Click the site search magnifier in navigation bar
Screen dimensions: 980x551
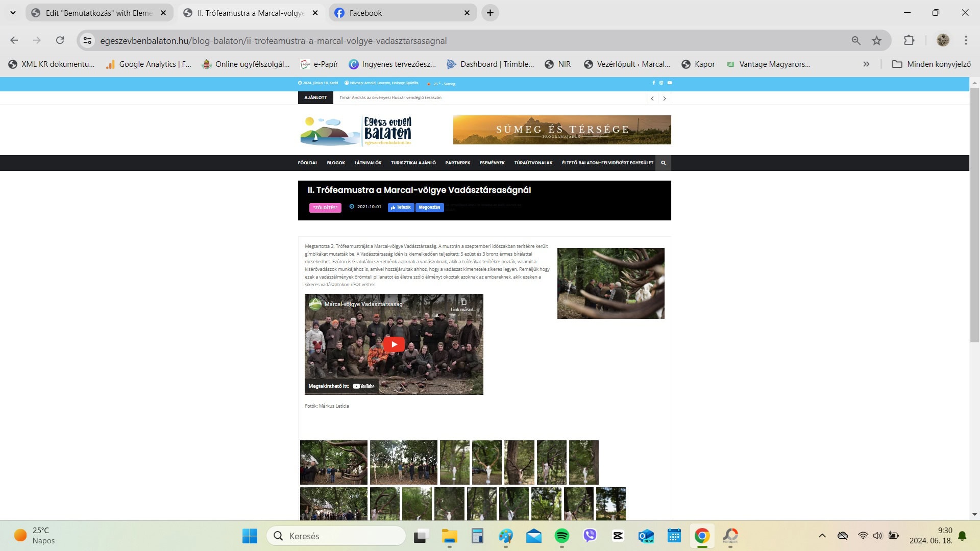point(663,163)
